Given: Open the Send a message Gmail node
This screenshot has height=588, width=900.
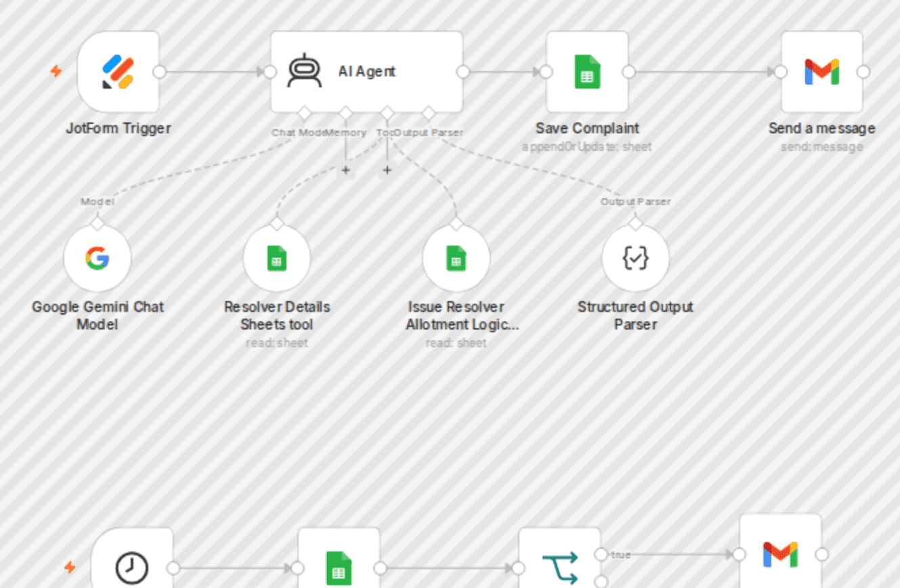Looking at the screenshot, I should 821,72.
